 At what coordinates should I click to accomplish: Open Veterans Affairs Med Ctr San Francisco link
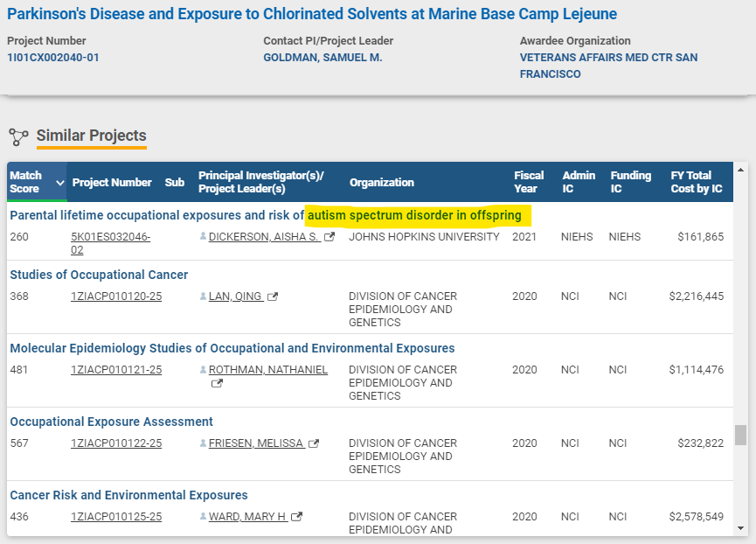(608, 66)
